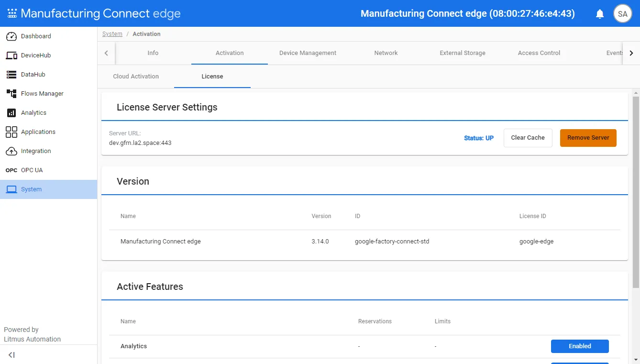
Task: Click the vertical page scrollbar
Action: tap(636, 191)
